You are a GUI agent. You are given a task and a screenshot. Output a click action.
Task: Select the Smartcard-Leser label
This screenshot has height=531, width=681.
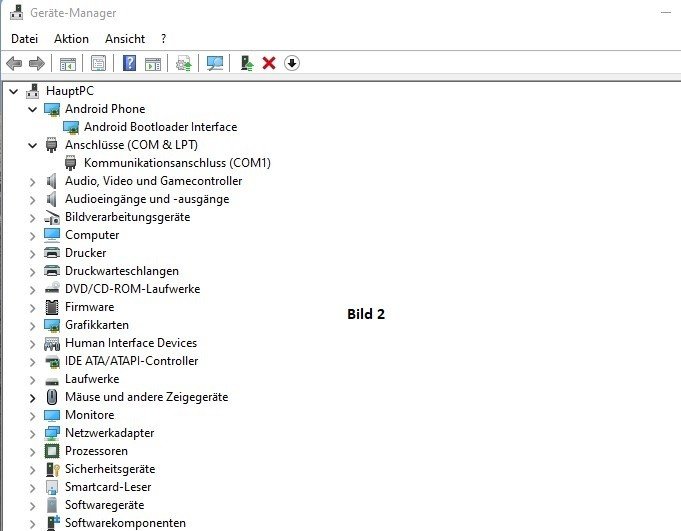(x=108, y=487)
